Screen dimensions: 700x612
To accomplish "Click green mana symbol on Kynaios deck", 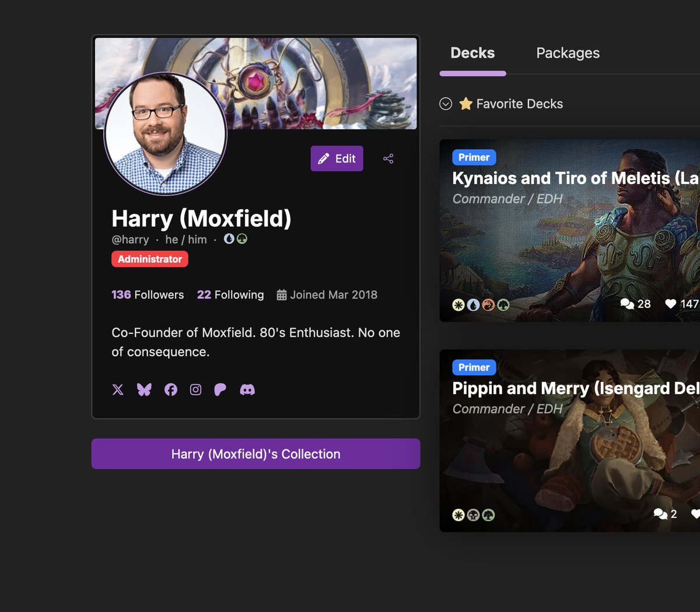I will coord(503,304).
